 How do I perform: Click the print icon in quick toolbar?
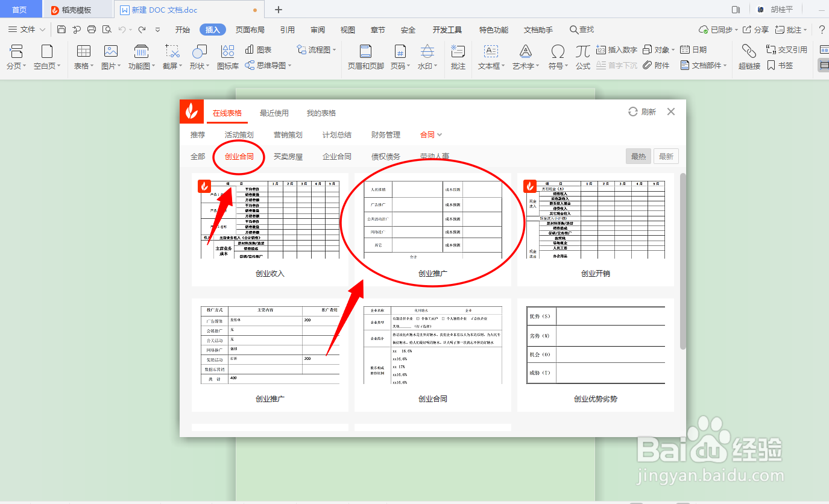[x=92, y=30]
